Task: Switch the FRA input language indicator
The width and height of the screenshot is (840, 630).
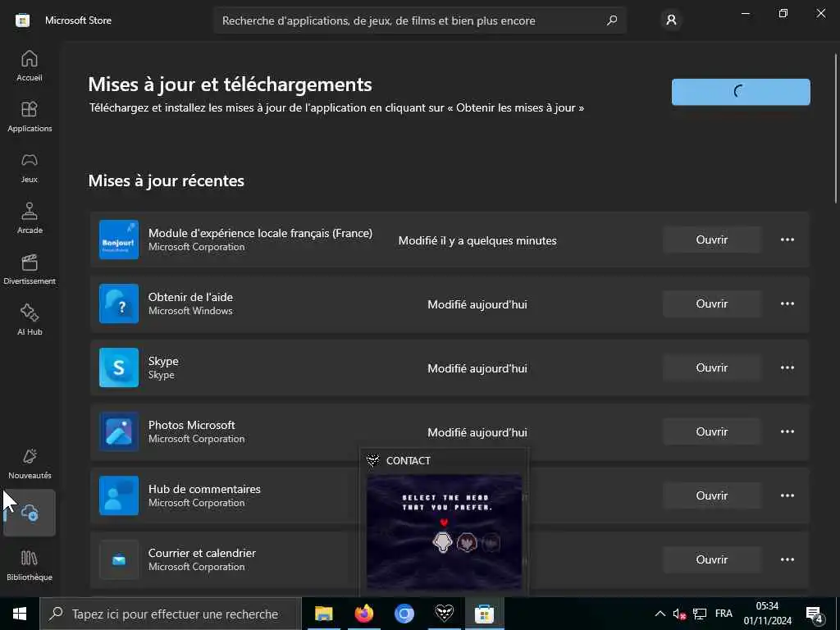Action: tap(724, 614)
